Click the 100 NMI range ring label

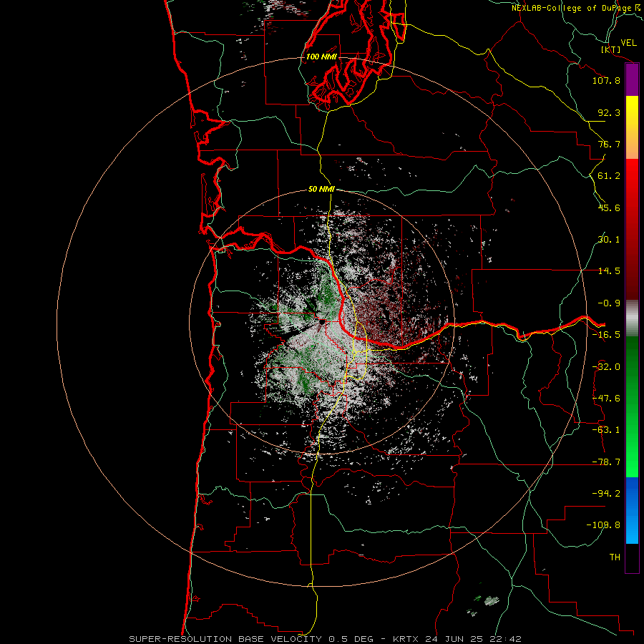click(x=321, y=57)
